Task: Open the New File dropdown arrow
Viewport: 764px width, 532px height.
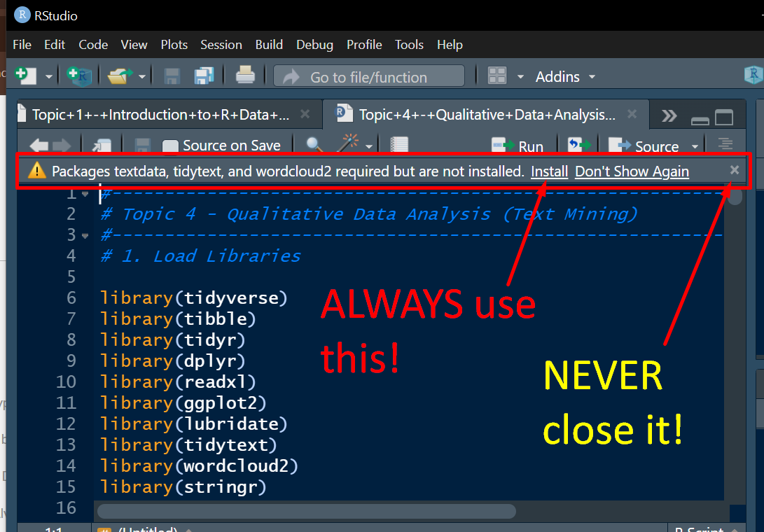Action: click(49, 77)
